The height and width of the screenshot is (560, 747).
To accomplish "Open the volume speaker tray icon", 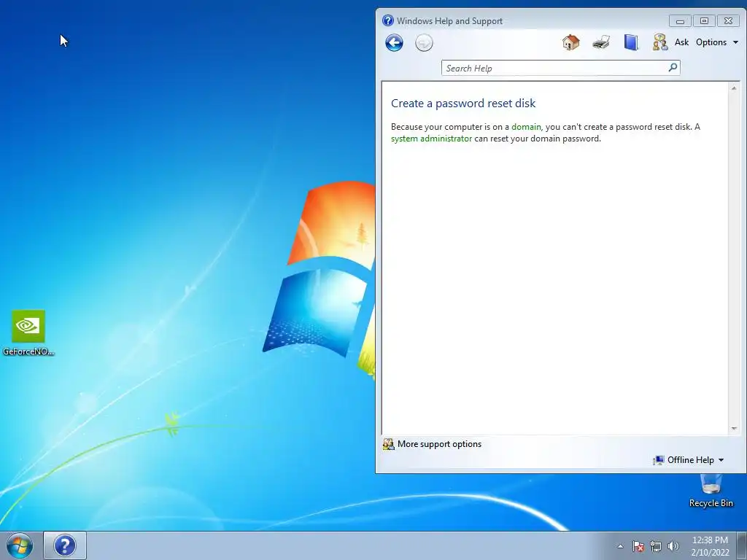I will 673,546.
